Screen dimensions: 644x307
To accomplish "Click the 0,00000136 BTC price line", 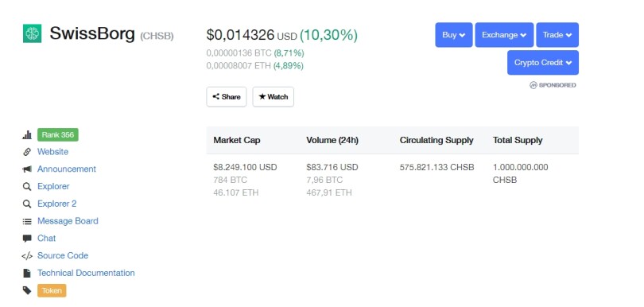I will click(x=255, y=53).
